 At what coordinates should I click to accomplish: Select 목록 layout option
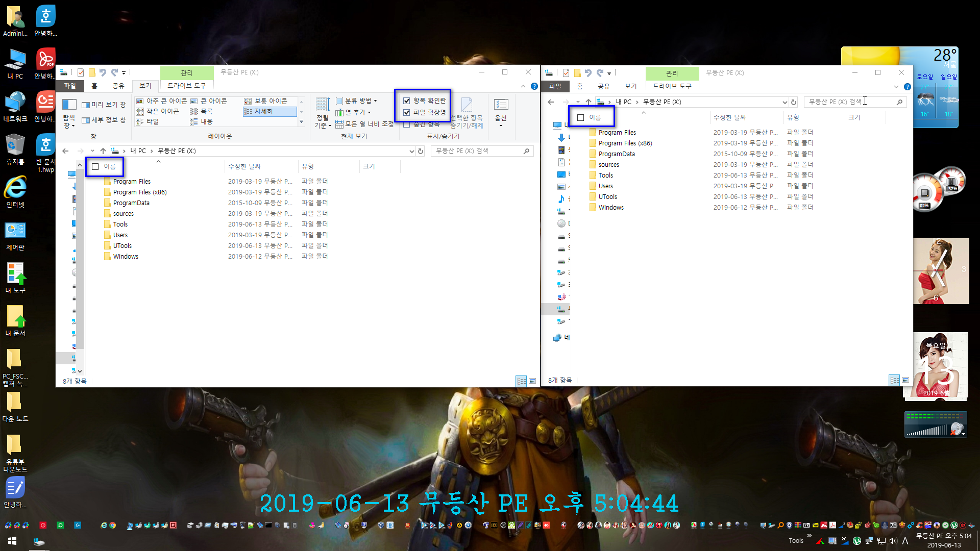[202, 111]
